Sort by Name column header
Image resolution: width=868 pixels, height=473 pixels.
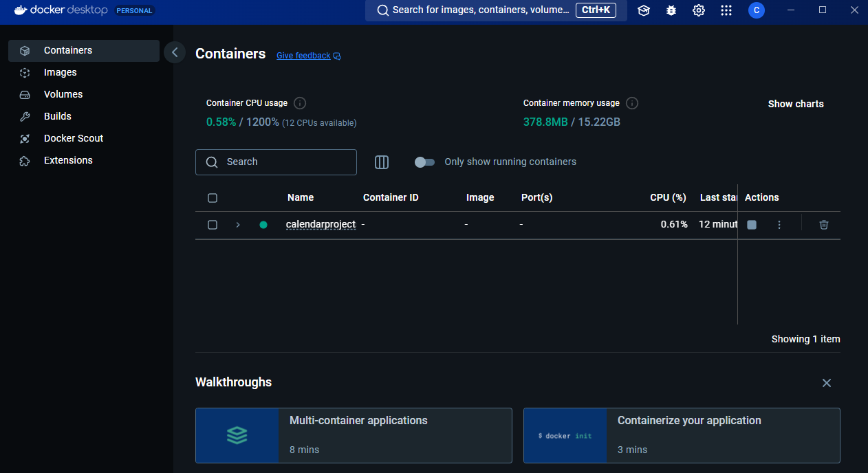[x=301, y=197]
